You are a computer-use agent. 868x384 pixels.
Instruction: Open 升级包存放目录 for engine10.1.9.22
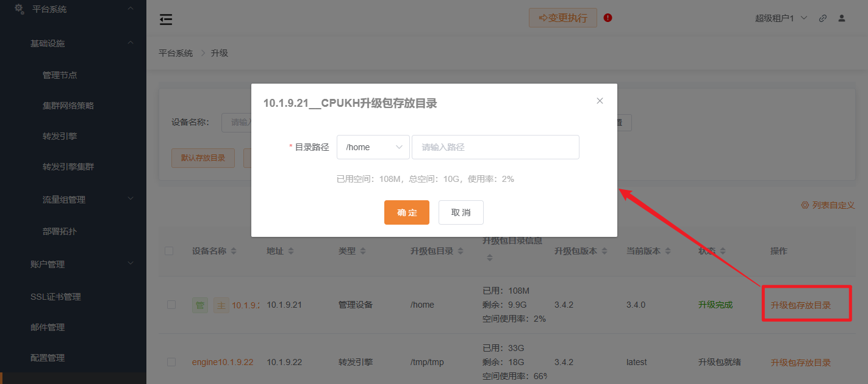801,361
